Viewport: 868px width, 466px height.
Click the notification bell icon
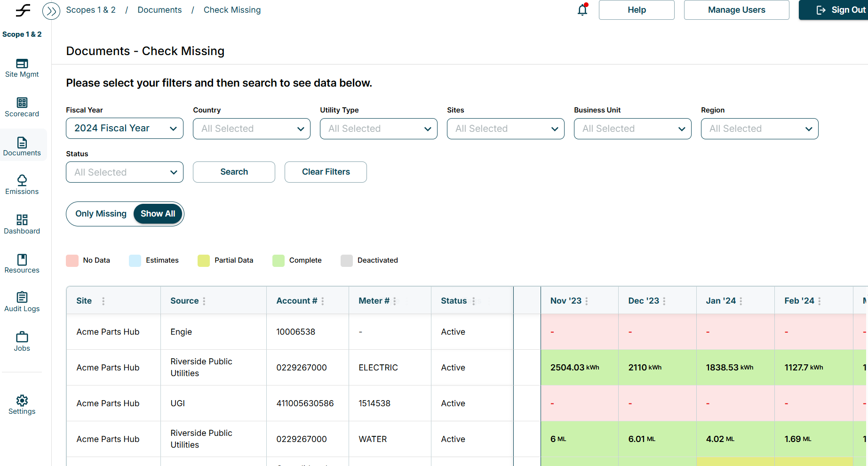(582, 10)
